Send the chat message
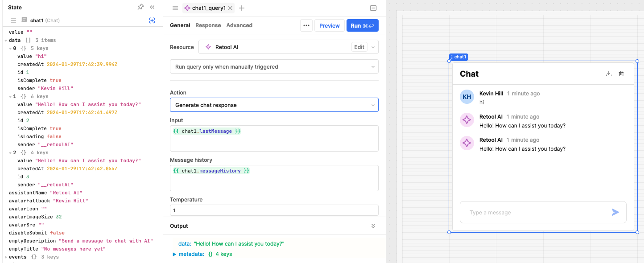 click(x=615, y=212)
